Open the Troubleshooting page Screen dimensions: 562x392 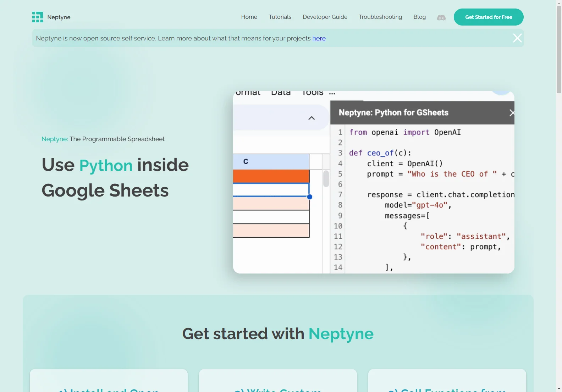(x=380, y=17)
